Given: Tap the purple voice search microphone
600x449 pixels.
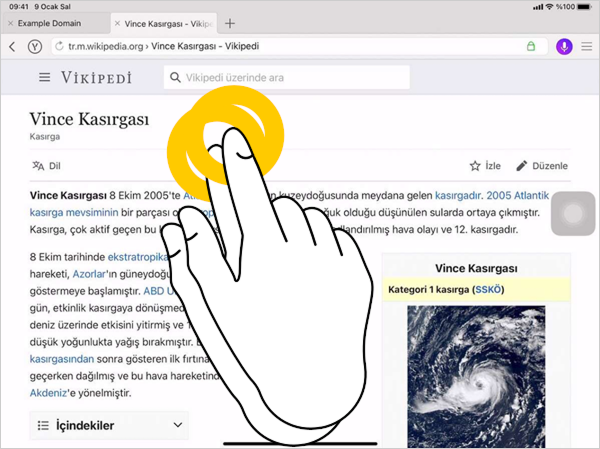Looking at the screenshot, I should 564,47.
